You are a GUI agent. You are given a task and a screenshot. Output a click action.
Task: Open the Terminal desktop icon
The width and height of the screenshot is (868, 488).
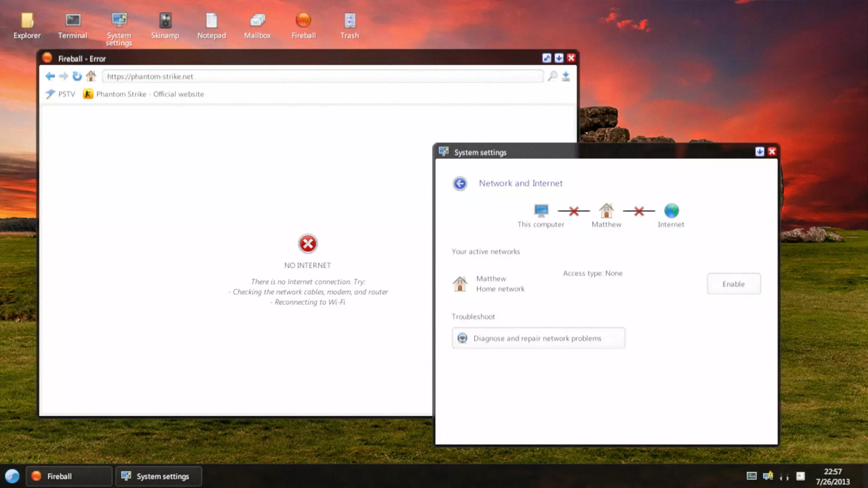coord(73,26)
